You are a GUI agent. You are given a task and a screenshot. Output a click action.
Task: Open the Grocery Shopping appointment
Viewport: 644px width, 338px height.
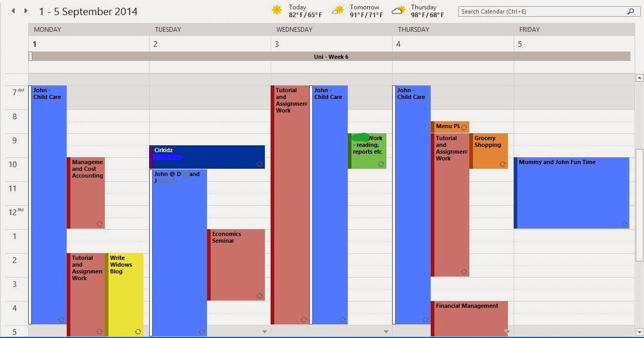pyautogui.click(x=489, y=151)
